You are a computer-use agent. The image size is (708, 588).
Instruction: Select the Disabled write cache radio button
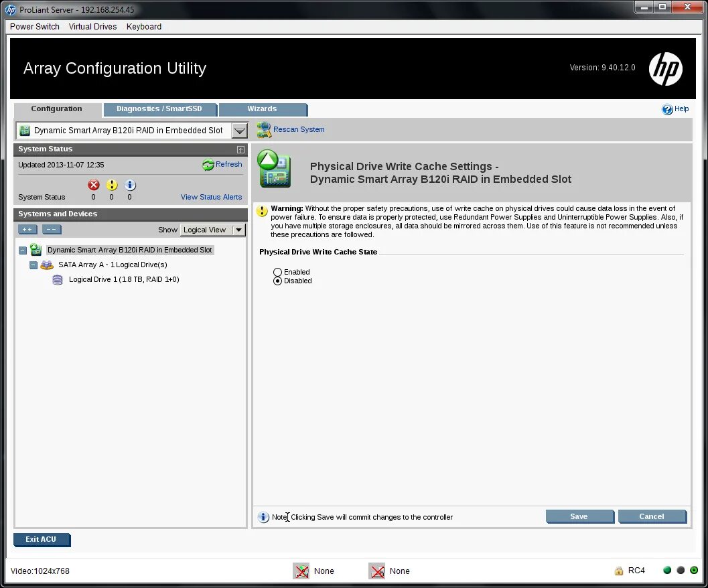click(278, 281)
